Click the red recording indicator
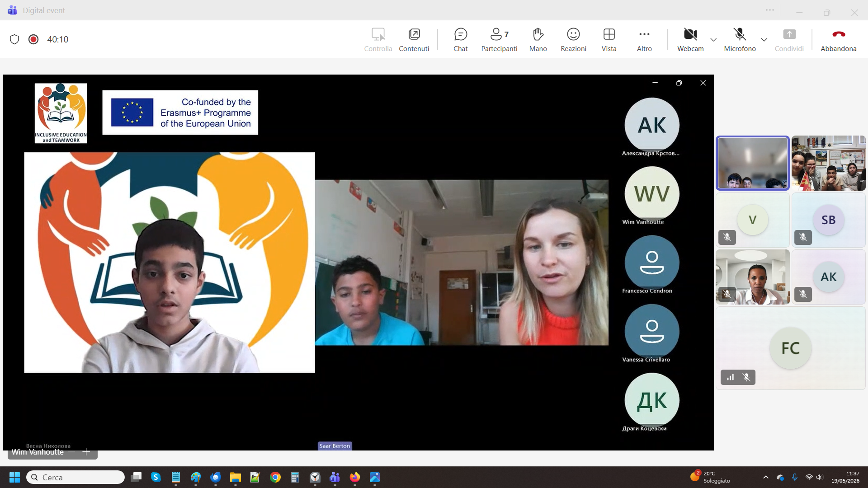 [x=33, y=39]
